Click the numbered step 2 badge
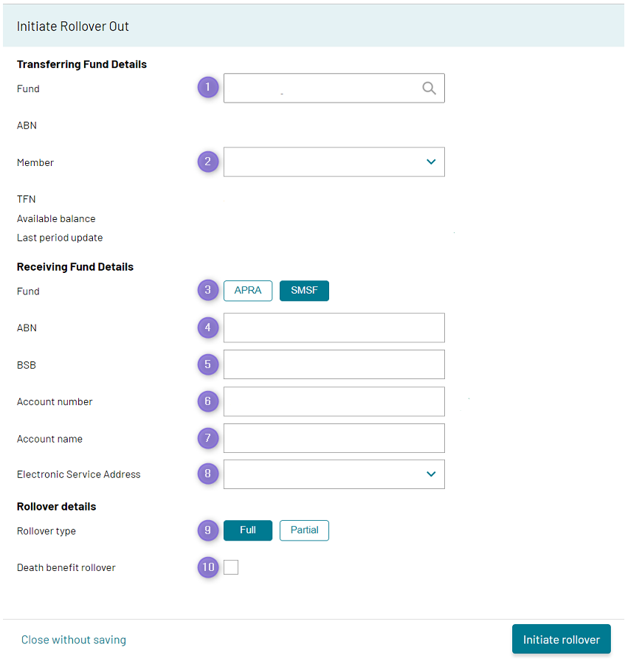This screenshot has width=628, height=672. (208, 162)
